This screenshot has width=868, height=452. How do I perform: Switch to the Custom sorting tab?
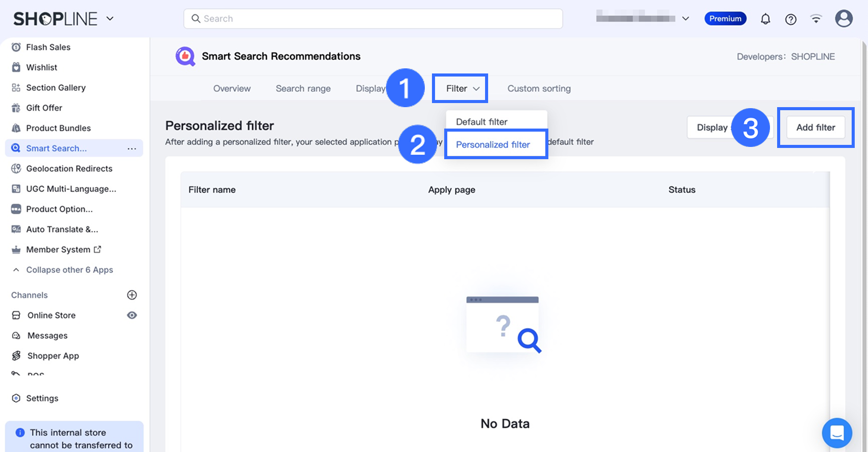539,89
